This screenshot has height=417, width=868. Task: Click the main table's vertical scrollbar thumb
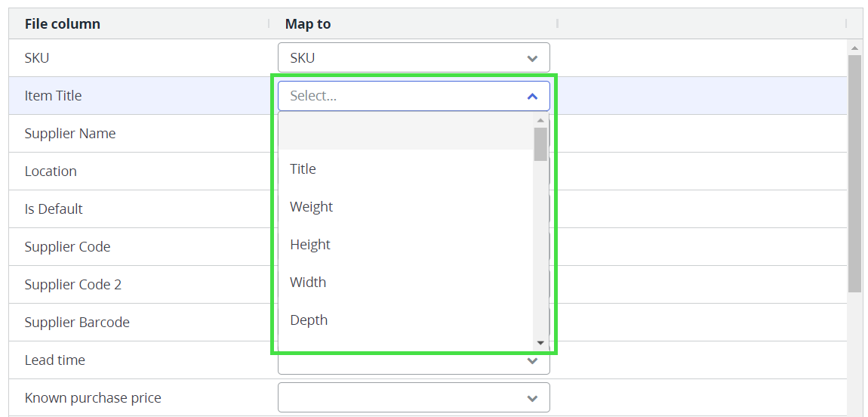pyautogui.click(x=854, y=174)
